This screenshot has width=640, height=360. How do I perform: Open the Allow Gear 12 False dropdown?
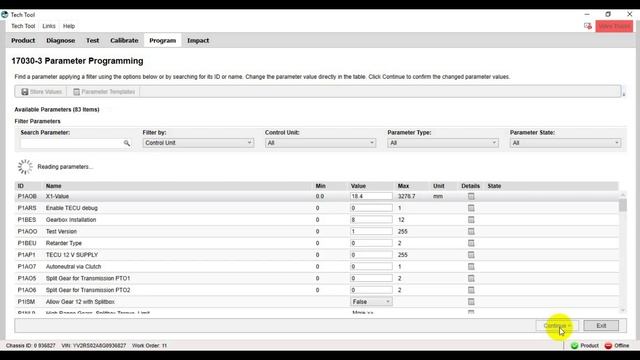coord(371,302)
